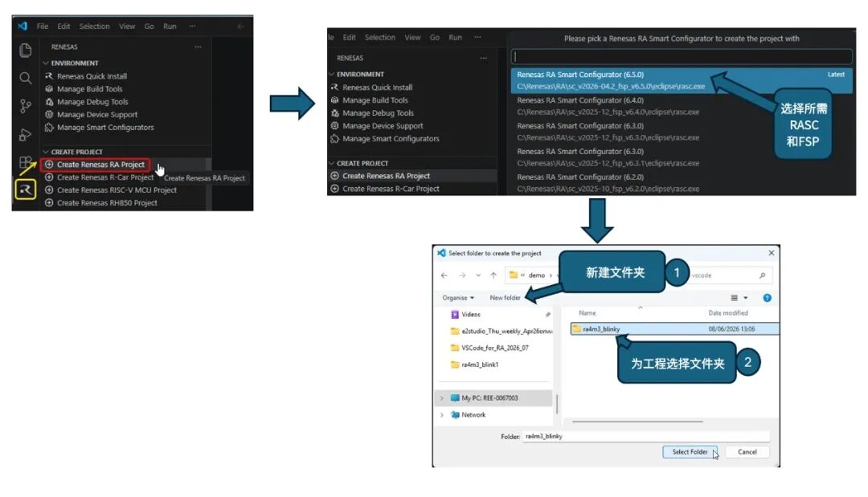Viewport: 868px width, 497px height.
Task: Click the back arrow in the first VS Code title bar
Action: point(241,26)
